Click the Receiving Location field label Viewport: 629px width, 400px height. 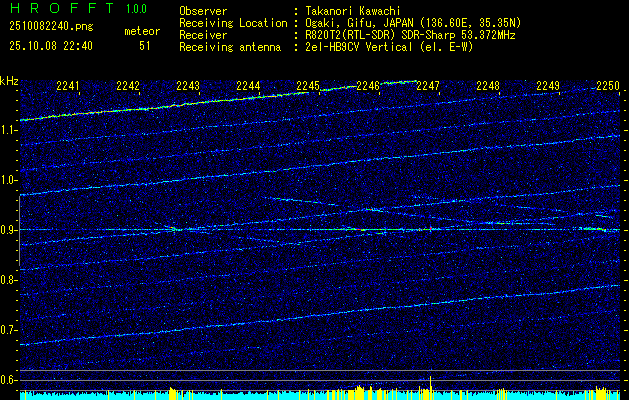click(x=232, y=23)
